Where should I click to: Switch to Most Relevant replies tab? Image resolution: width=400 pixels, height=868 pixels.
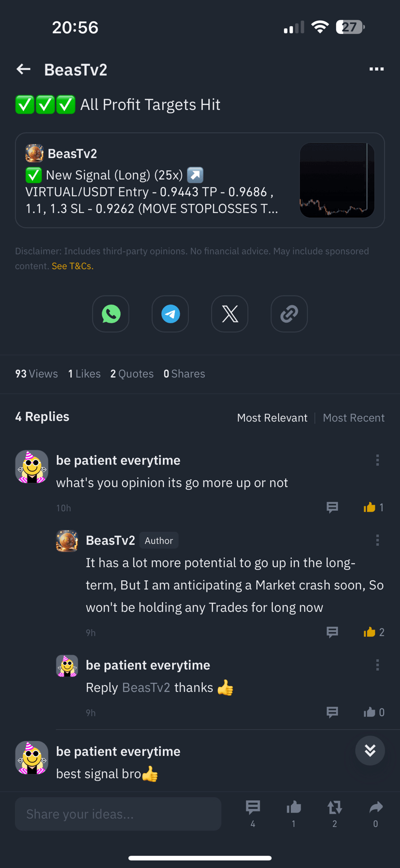(272, 418)
